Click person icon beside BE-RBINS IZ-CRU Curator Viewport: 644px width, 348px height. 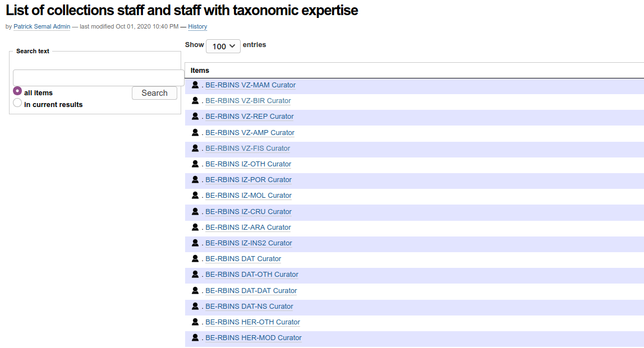coord(195,212)
